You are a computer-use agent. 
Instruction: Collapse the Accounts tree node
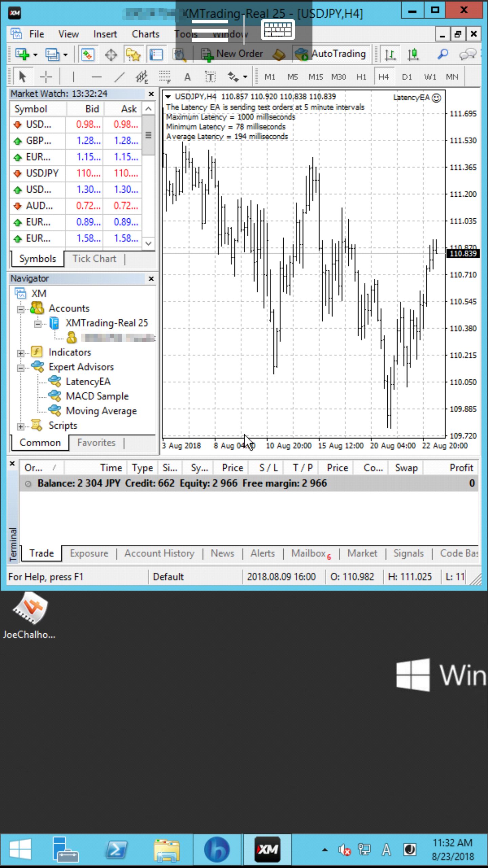click(21, 309)
